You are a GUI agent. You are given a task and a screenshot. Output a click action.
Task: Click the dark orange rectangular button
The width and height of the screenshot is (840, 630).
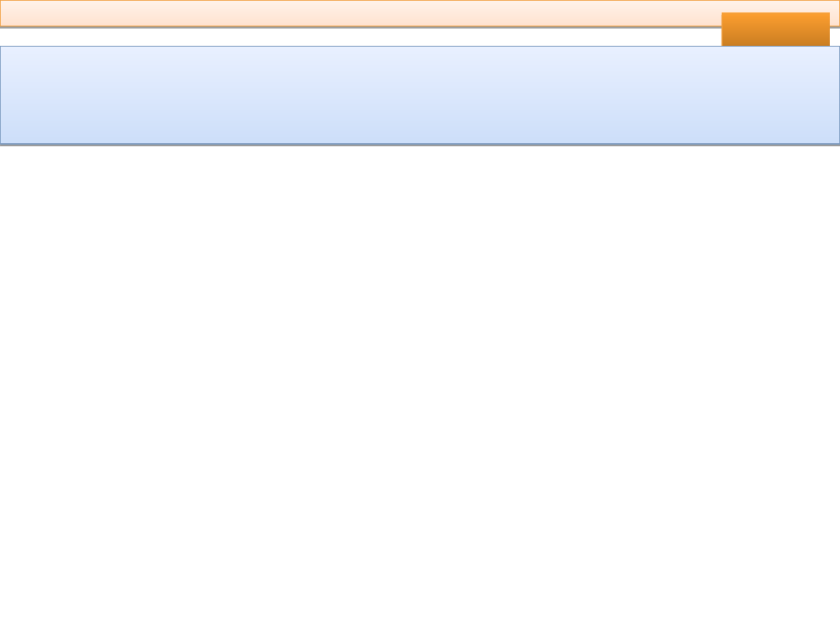pos(775,30)
